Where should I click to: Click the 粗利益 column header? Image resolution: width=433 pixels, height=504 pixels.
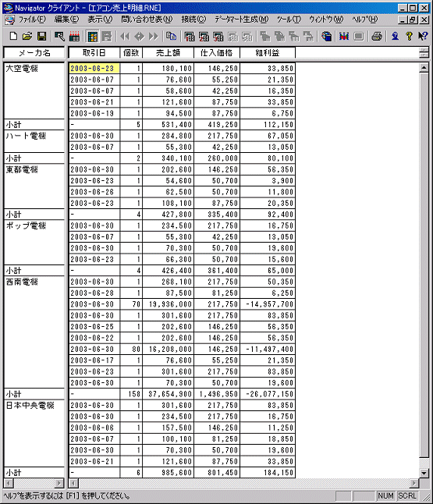pos(268,53)
